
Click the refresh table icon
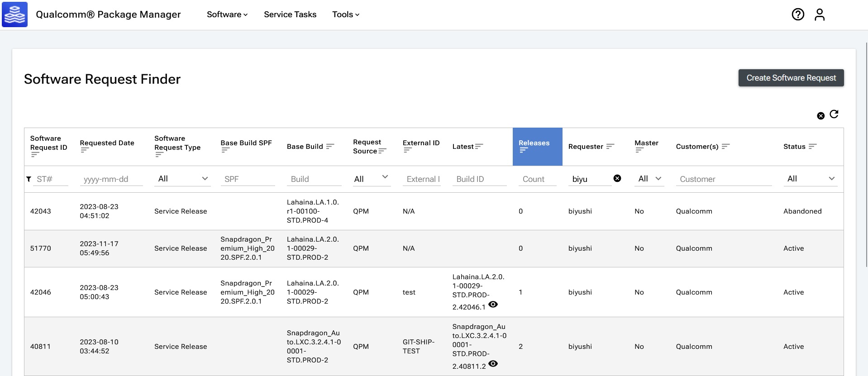pos(834,114)
